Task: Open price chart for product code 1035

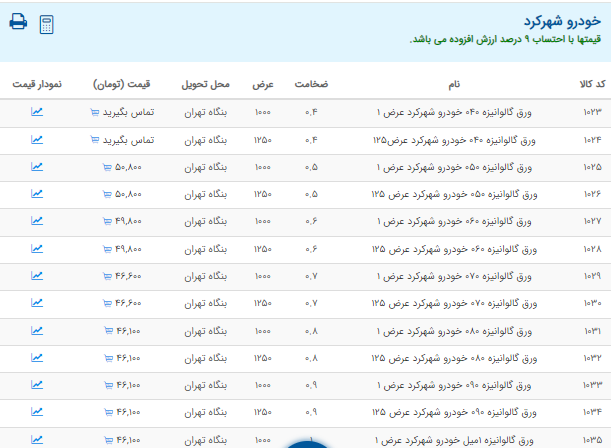Action: click(x=37, y=439)
